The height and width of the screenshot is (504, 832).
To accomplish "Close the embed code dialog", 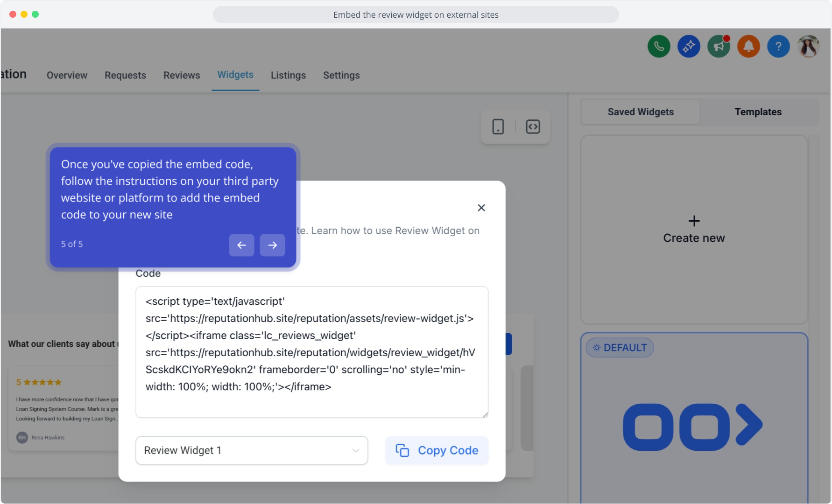I will click(481, 208).
